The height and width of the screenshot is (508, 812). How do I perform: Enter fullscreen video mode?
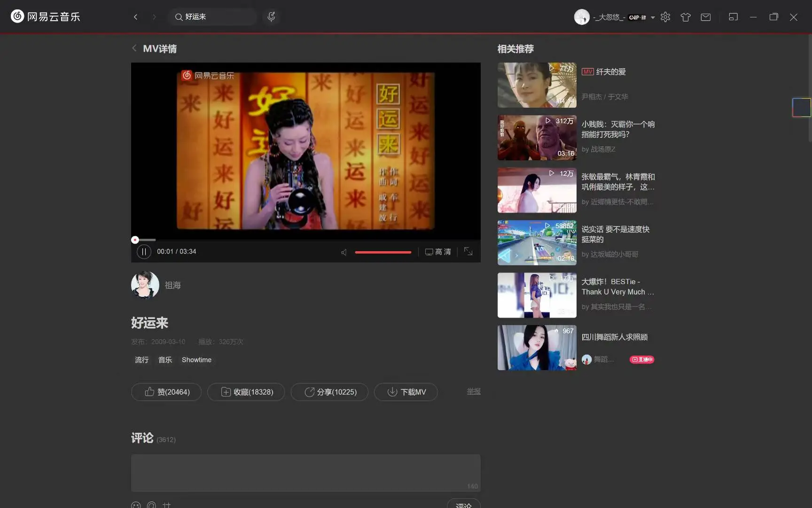pos(468,252)
